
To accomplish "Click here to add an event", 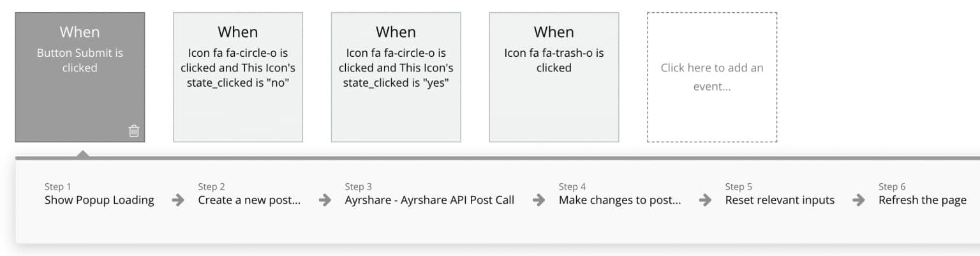I will coord(712,77).
